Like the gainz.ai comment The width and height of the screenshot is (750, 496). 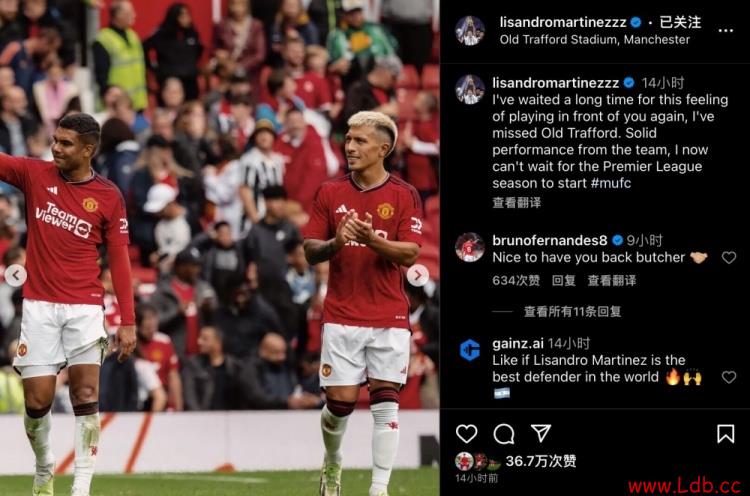[x=728, y=377]
